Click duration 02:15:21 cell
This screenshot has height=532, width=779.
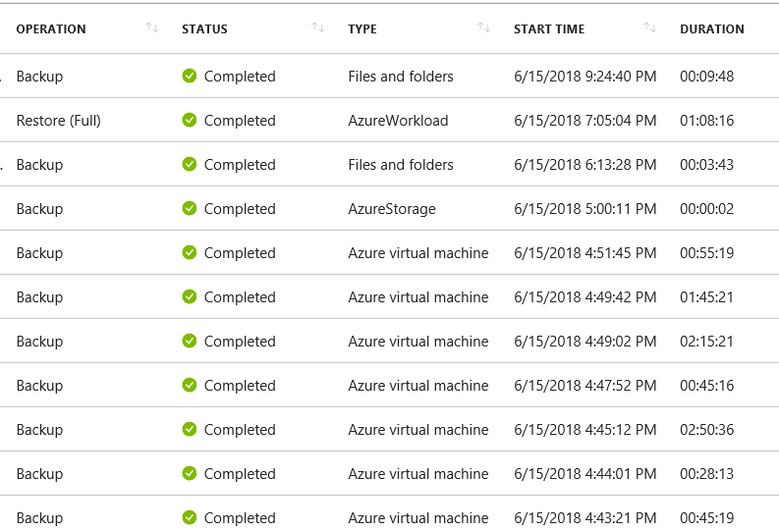(x=706, y=342)
